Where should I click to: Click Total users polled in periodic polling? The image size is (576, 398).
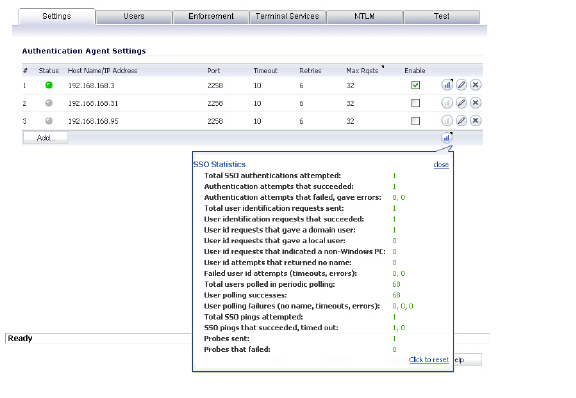(x=270, y=284)
